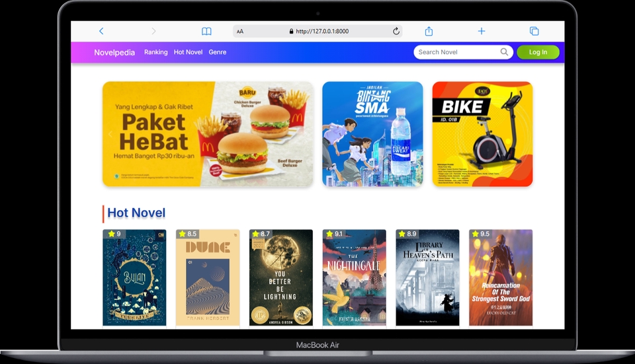
Task: Click the 8.5 rating badge on Dune
Action: [x=188, y=234]
